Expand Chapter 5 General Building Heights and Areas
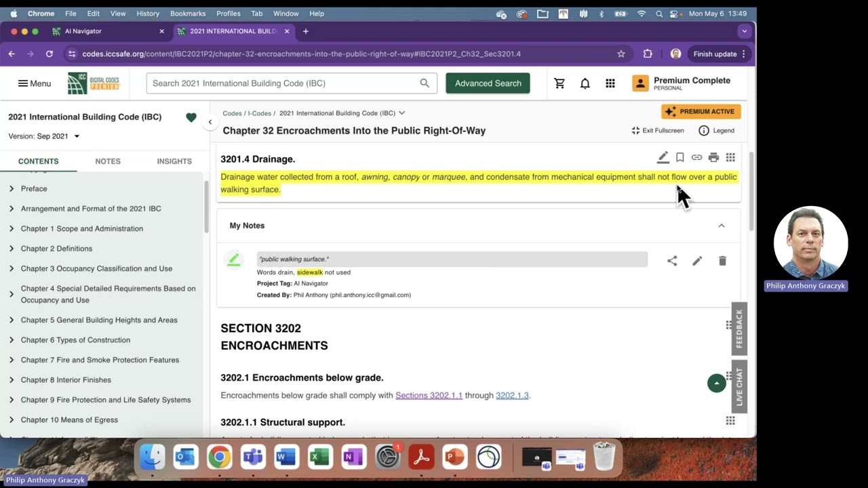Viewport: 868px width, 488px height. click(x=12, y=320)
